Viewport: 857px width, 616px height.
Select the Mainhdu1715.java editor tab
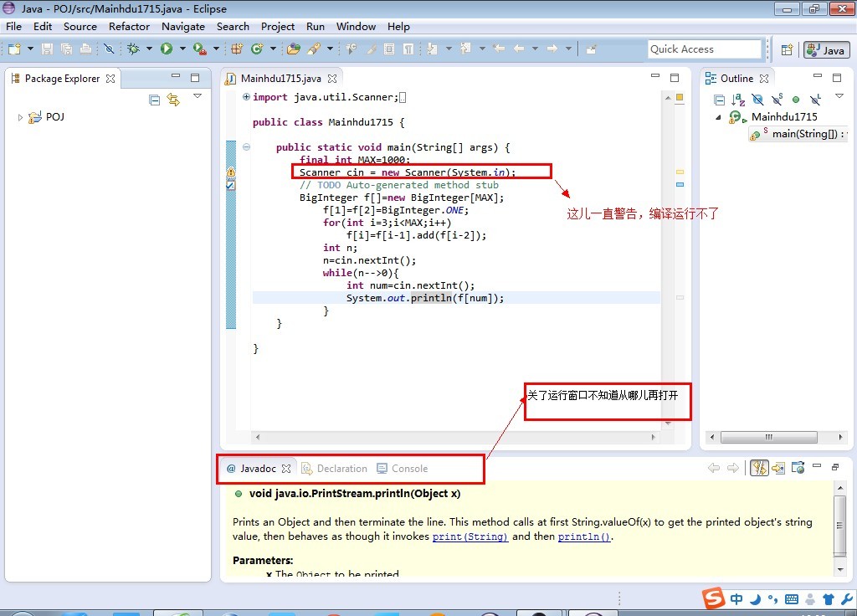[281, 79]
